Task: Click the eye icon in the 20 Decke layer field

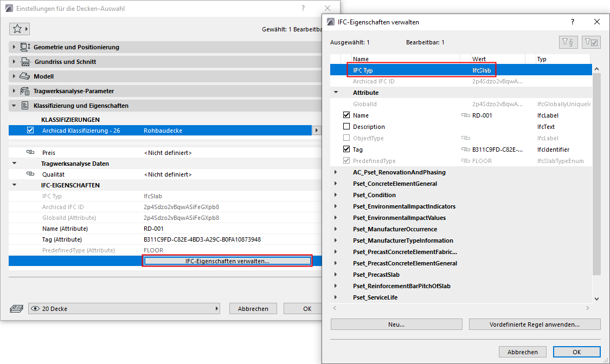Action: (x=35, y=309)
